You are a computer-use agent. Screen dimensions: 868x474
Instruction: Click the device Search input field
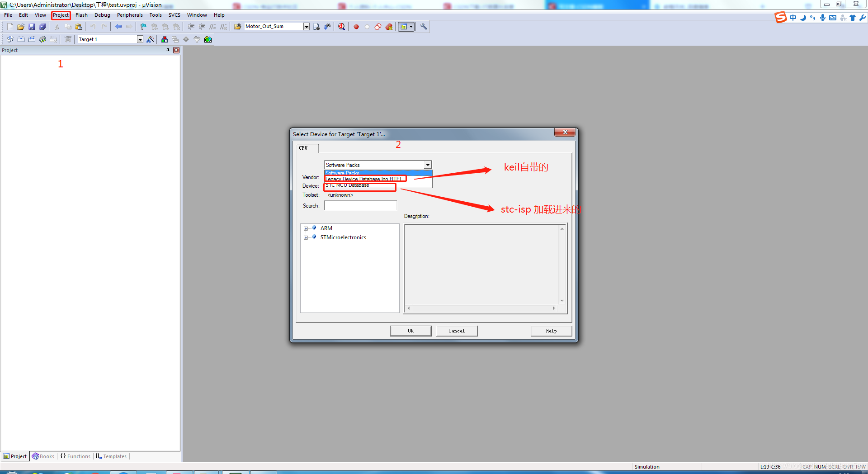[x=360, y=206]
